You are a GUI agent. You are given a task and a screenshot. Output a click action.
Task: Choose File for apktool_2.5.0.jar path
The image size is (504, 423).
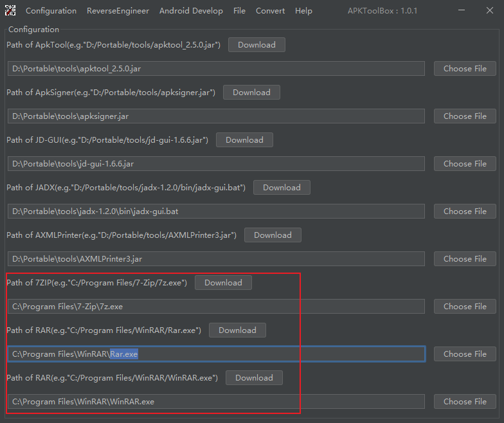coord(465,68)
